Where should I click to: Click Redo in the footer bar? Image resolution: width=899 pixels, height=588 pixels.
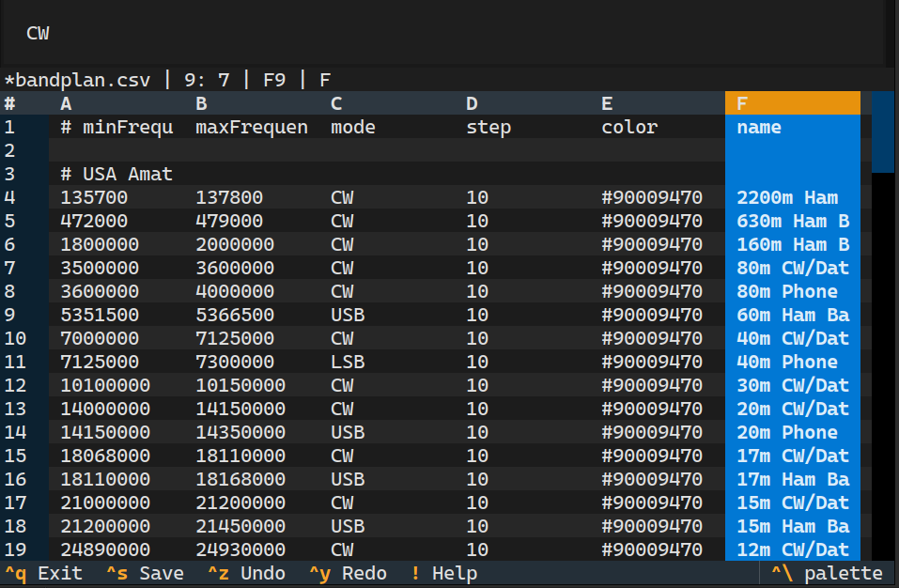pos(348,573)
